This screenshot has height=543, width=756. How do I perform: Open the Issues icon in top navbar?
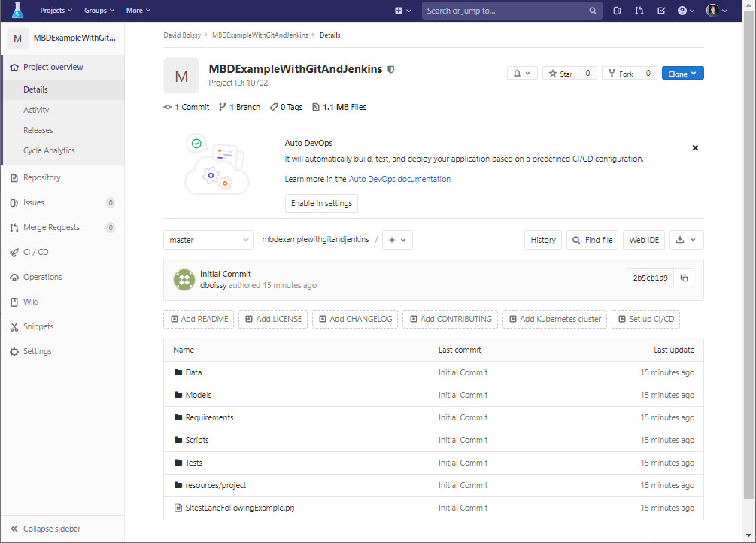coord(617,11)
